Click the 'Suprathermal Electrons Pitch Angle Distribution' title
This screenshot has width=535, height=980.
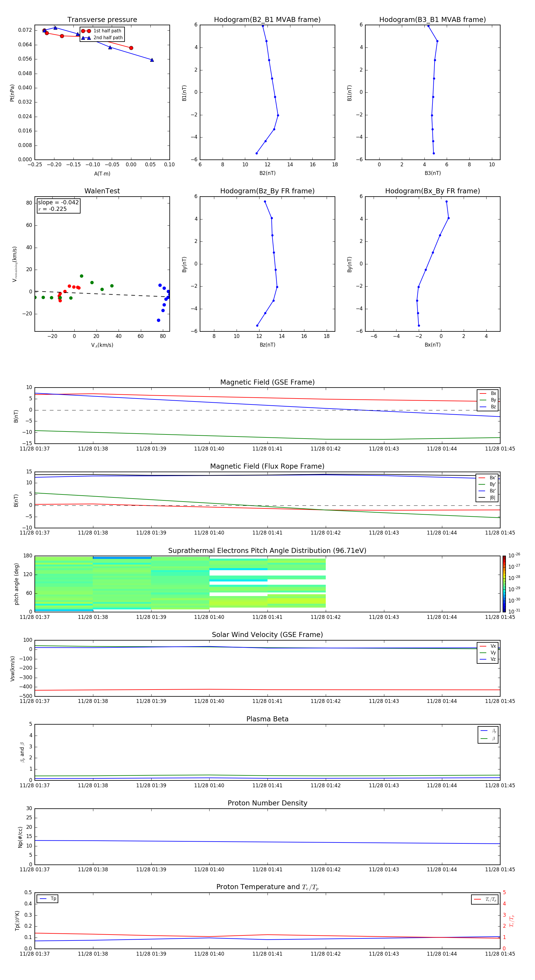click(267, 551)
